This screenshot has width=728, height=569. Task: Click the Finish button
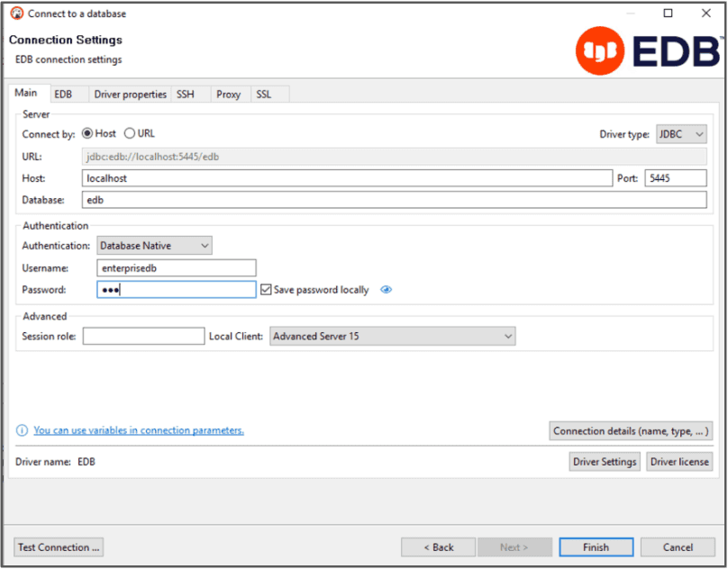(x=596, y=546)
